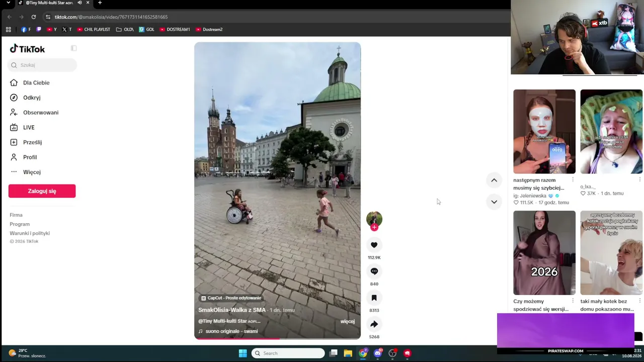Open options for 'Czy możemy' video card
644x362 pixels.
[573, 301]
